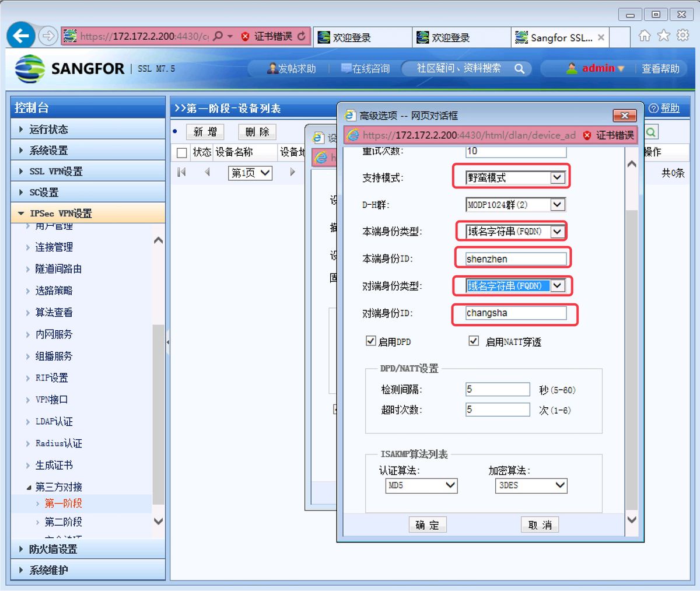
Task: Open the 对端身份类型 dropdown
Action: (x=516, y=286)
